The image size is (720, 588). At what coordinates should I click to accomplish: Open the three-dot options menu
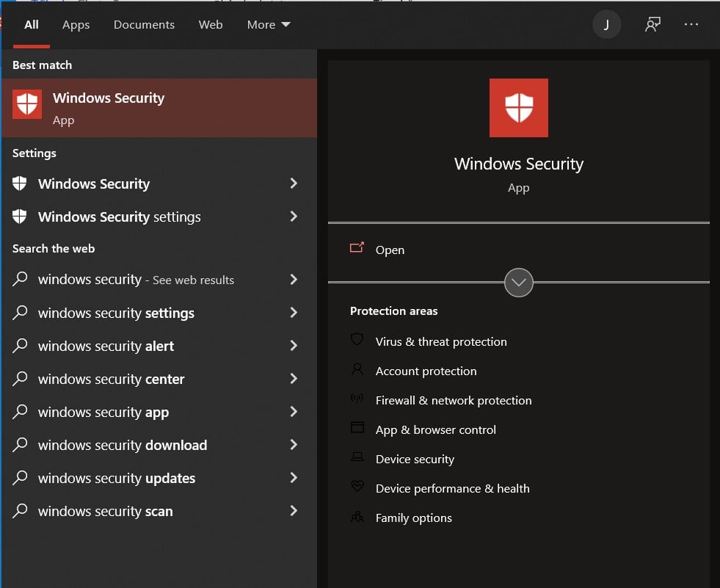[691, 24]
